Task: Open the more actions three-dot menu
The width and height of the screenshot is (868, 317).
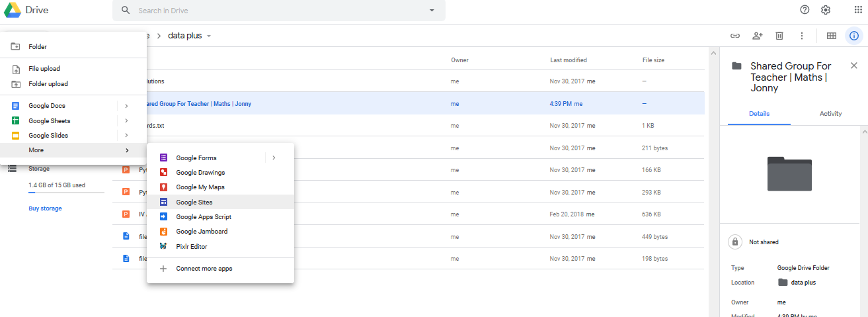Action: pos(802,36)
